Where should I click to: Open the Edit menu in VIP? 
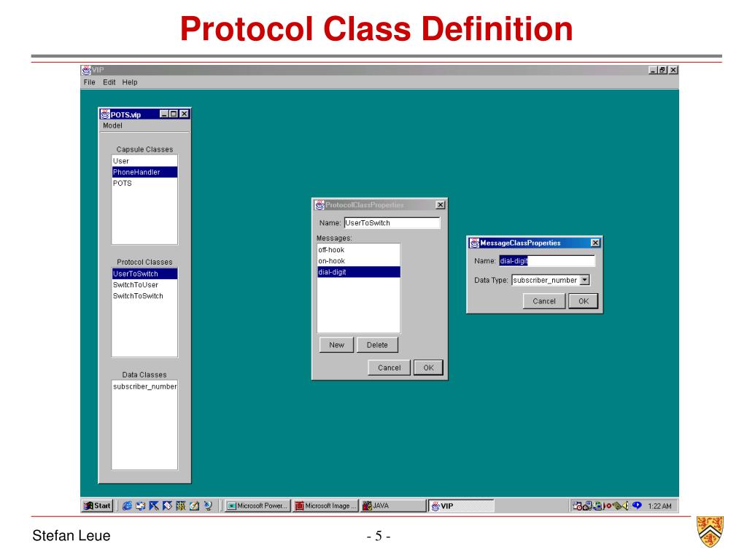[109, 82]
